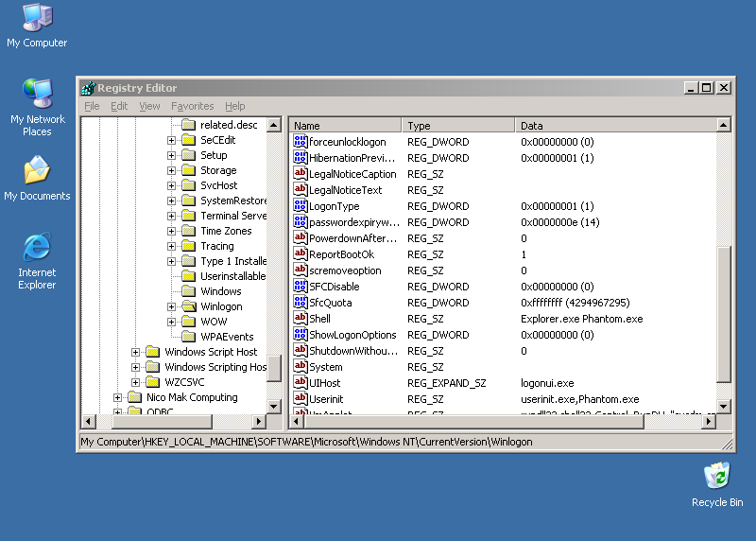This screenshot has height=541, width=756.
Task: Click the 'Explorer.exe Phantom.exe' data cell
Action: coord(582,319)
